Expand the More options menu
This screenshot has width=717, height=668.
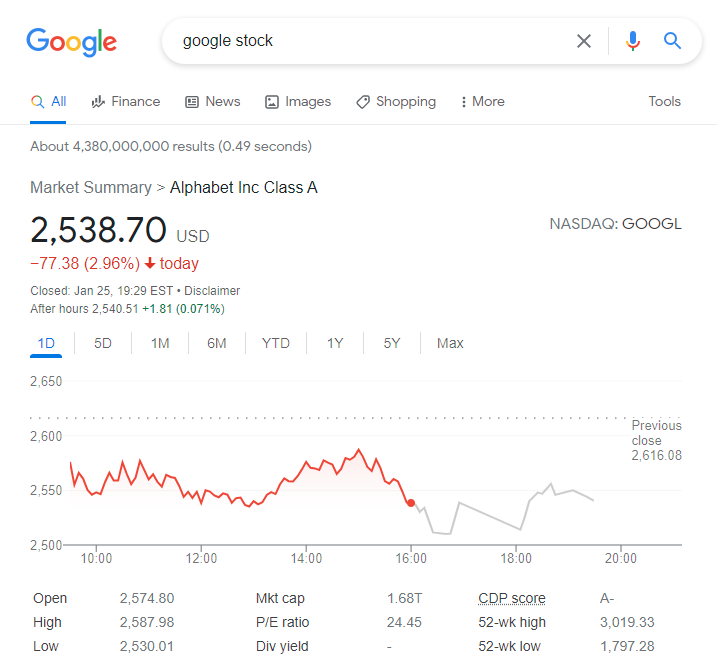pos(482,101)
